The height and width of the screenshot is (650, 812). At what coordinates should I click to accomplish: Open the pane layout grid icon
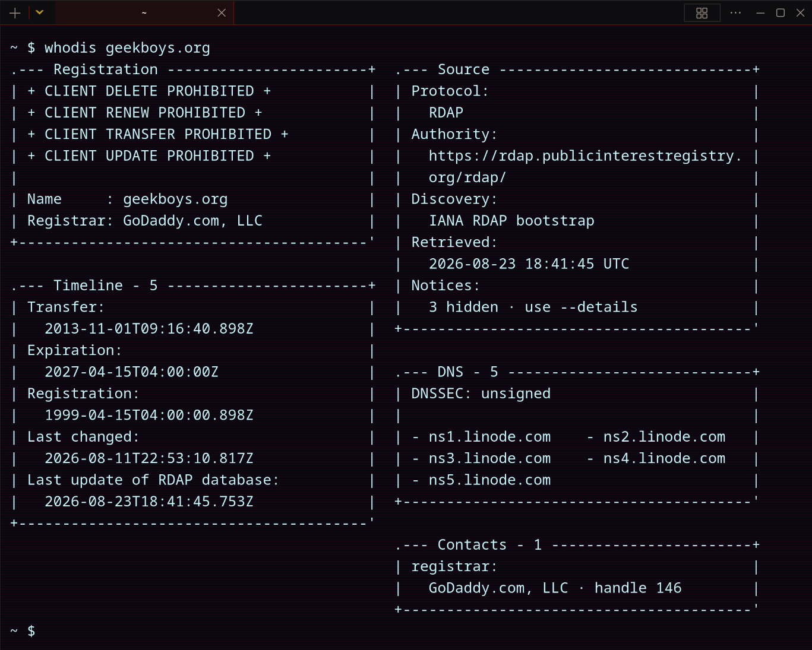point(702,12)
